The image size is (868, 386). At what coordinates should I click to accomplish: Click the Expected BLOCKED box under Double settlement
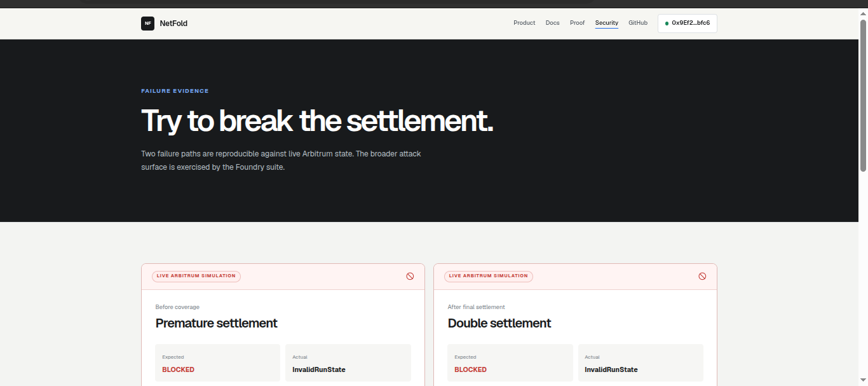tap(510, 363)
